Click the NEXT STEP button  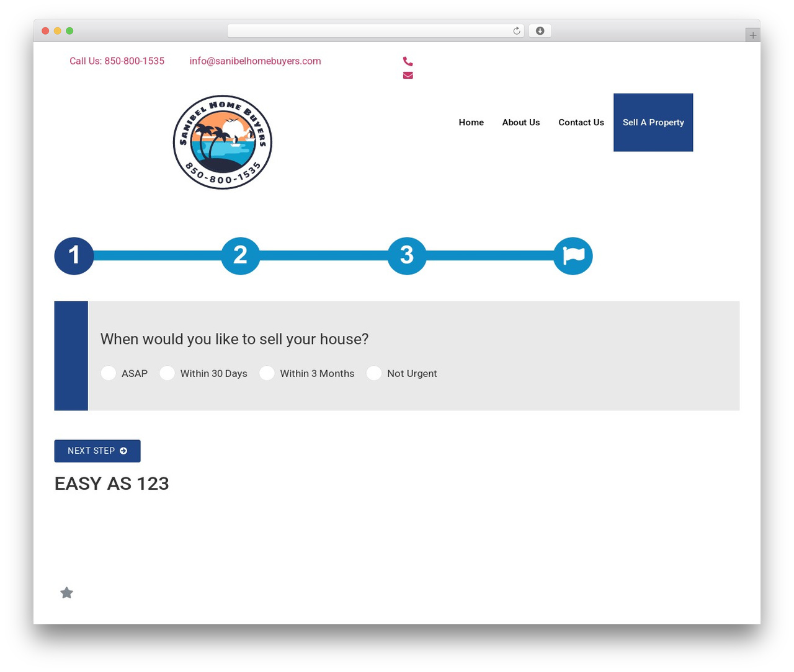97,451
